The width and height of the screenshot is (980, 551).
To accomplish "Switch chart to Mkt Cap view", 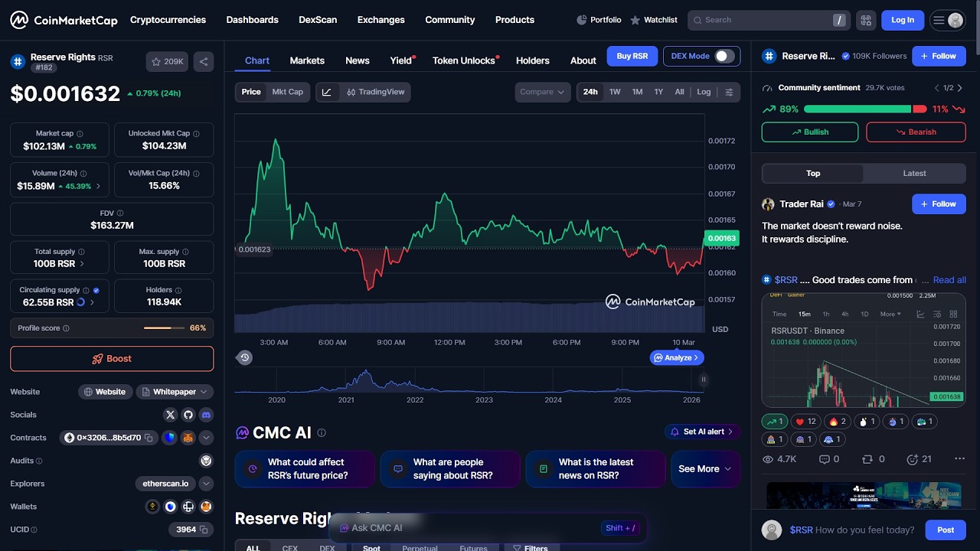I will (x=288, y=92).
